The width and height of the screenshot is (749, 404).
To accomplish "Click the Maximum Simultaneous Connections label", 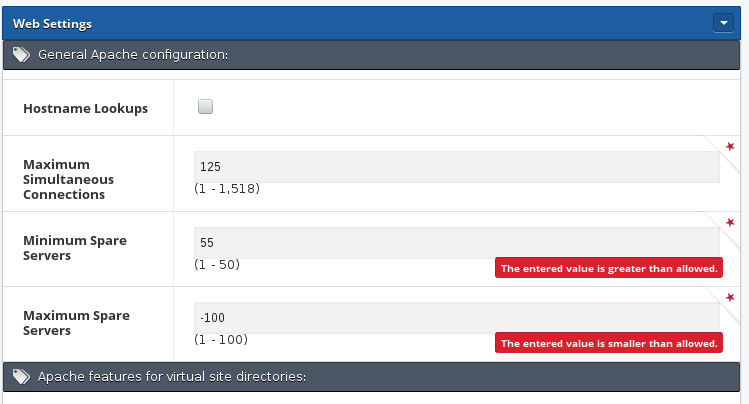I will coord(68,180).
